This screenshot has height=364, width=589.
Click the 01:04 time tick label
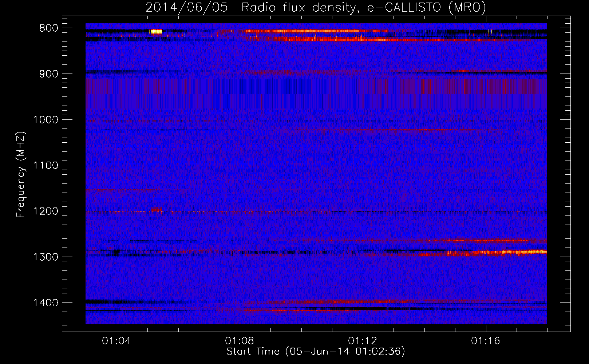116,341
